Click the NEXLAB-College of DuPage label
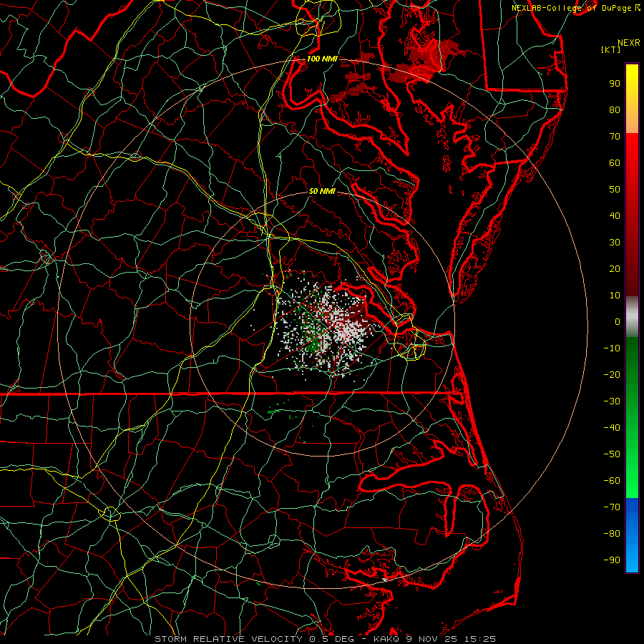644x644 pixels. 573,8
